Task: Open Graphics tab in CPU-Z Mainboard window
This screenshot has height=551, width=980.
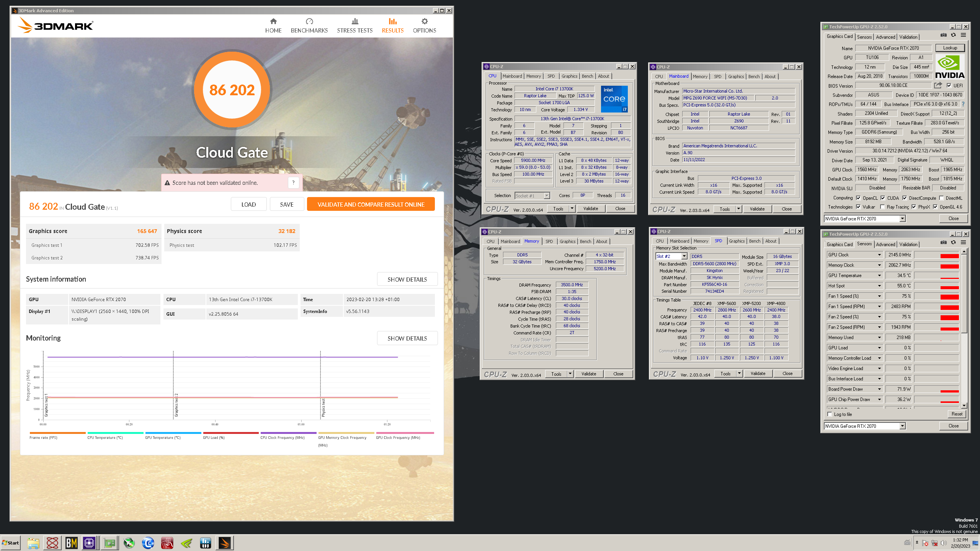Action: [x=736, y=77]
